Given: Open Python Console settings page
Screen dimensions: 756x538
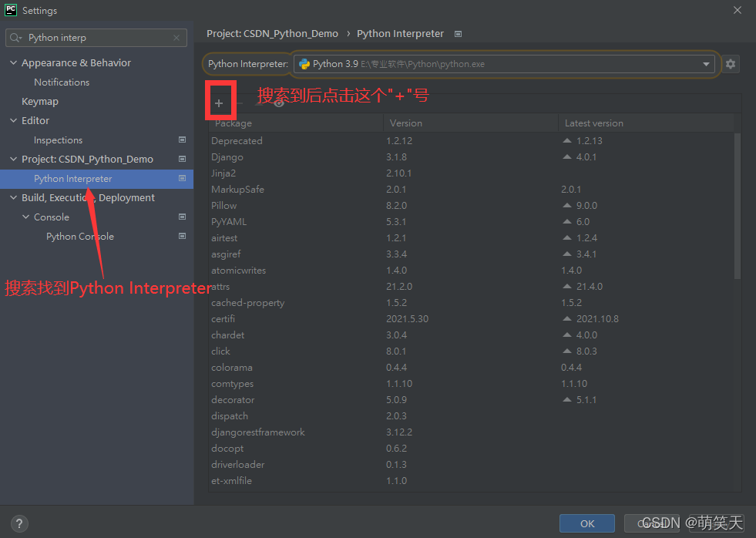Looking at the screenshot, I should [x=80, y=237].
